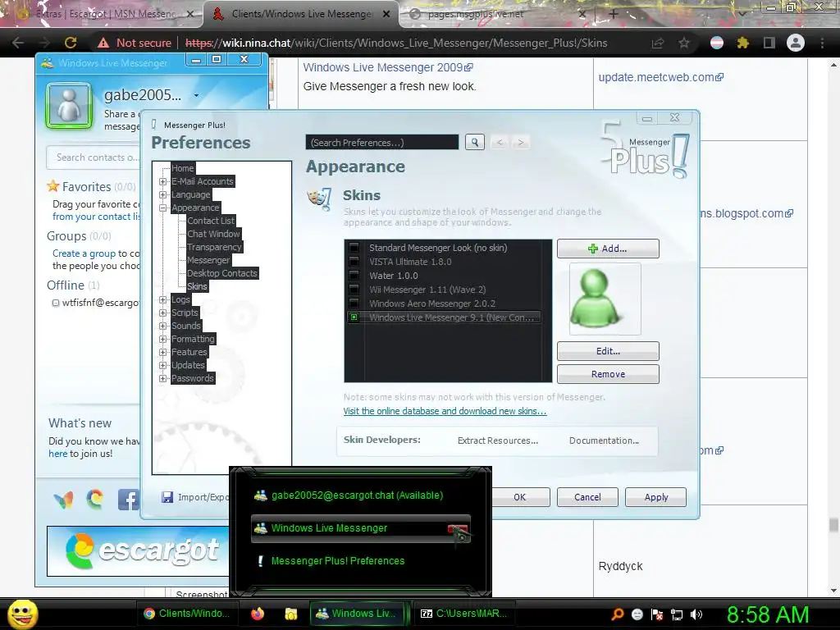Screen dimensions: 840x630
Task: Expand the Scripts tree node
Action: pyautogui.click(x=163, y=313)
